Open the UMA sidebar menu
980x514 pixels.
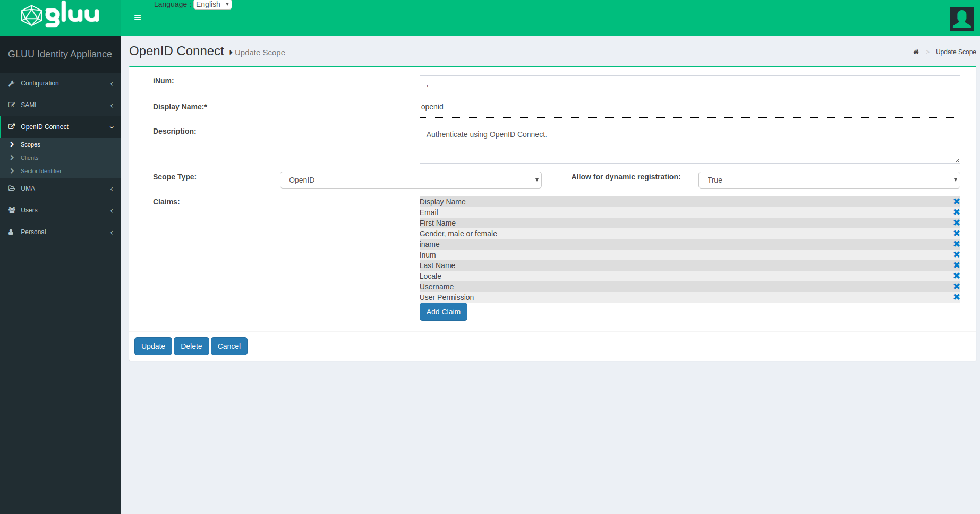coord(61,189)
